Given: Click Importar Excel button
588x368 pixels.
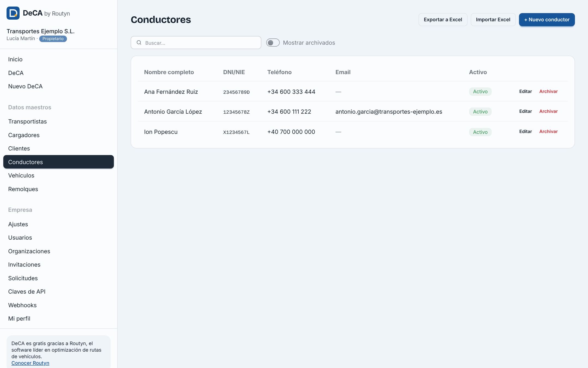Looking at the screenshot, I should point(493,20).
